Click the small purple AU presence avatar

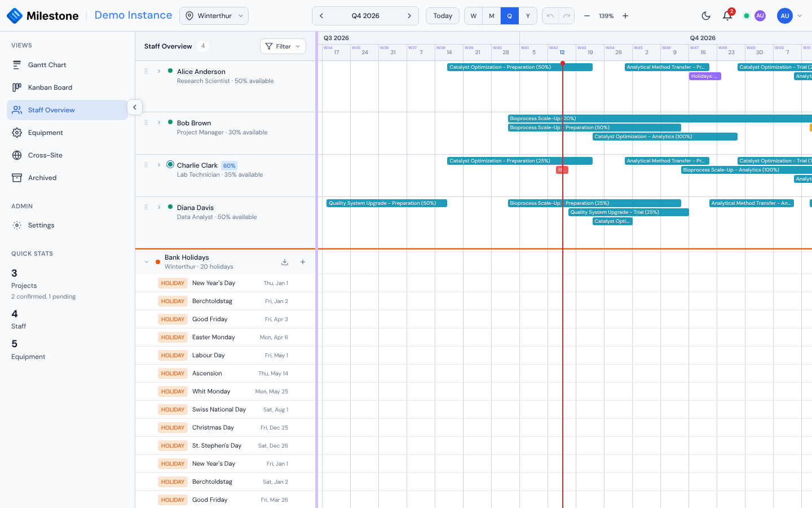point(760,16)
